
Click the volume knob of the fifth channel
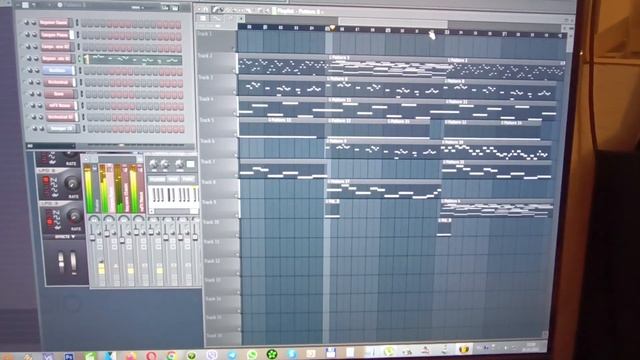click(x=37, y=70)
